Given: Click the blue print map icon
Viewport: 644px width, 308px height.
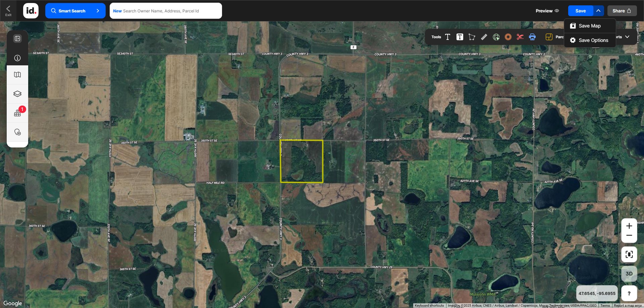Looking at the screenshot, I should click(x=532, y=37).
